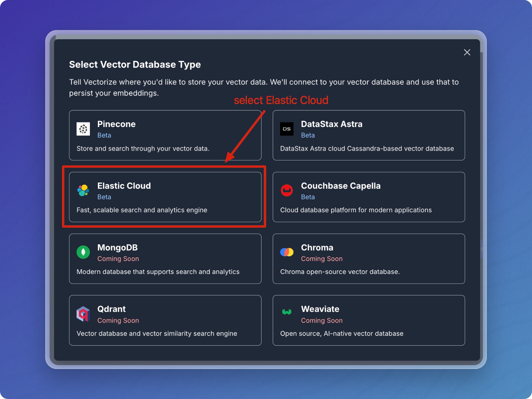The height and width of the screenshot is (399, 532).
Task: Click the 'Tell Vectorize where you'd like' paragraph
Action: click(x=264, y=87)
